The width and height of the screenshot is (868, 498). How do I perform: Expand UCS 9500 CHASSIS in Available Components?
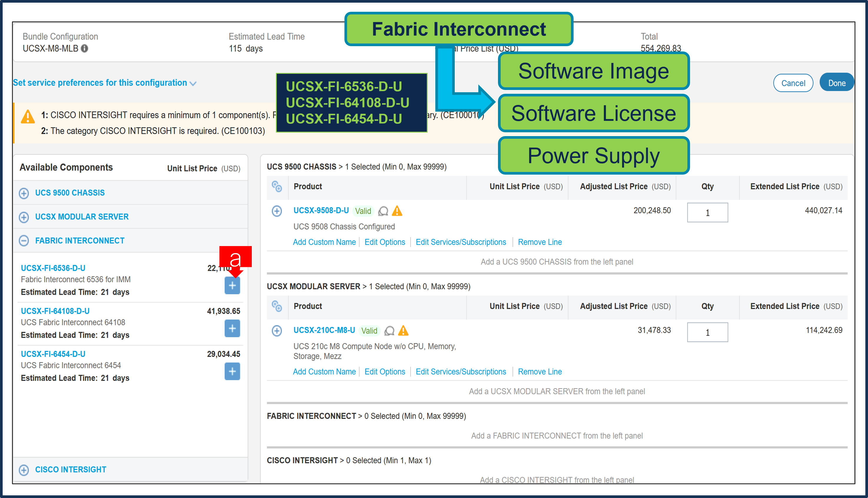point(24,193)
